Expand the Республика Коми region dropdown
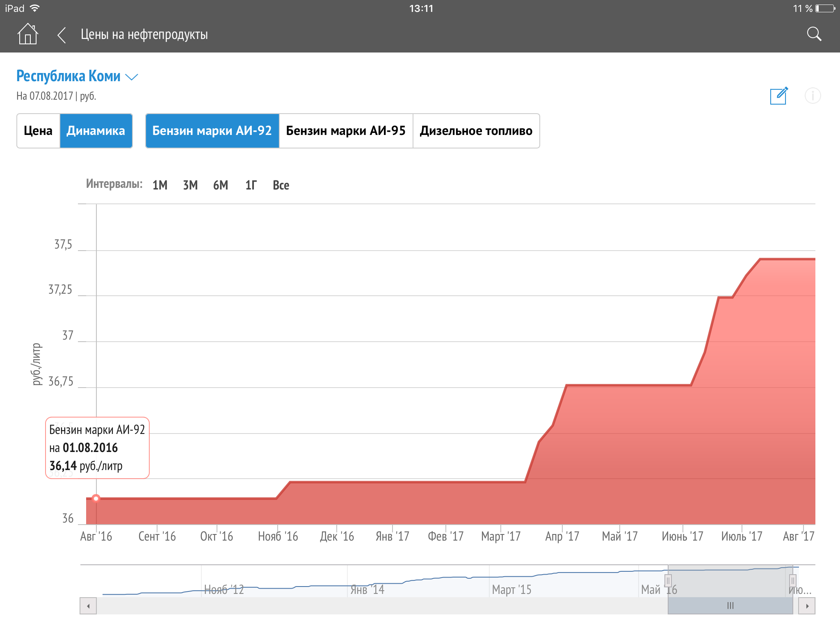This screenshot has width=840, height=630. pos(68,76)
